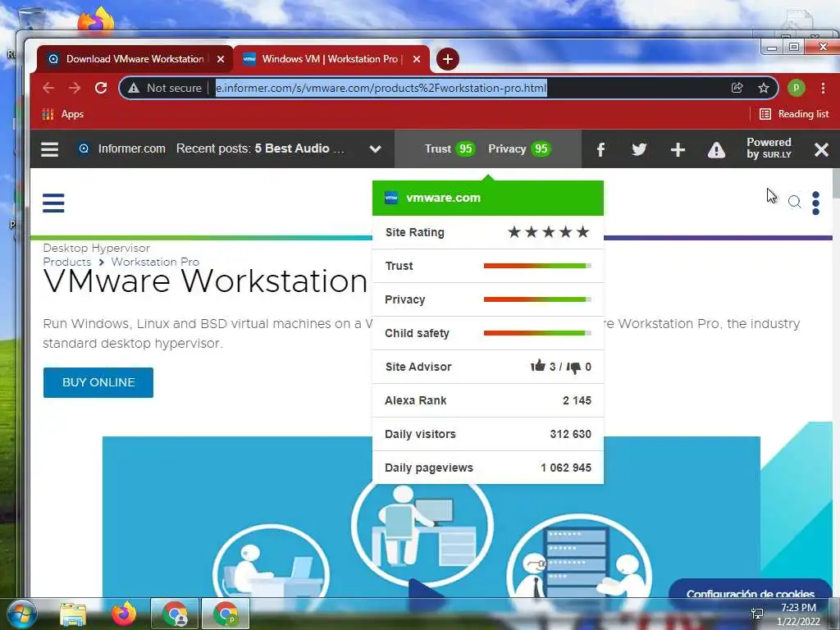Close the Download VMware Workstation tab
840x630 pixels.
click(221, 59)
